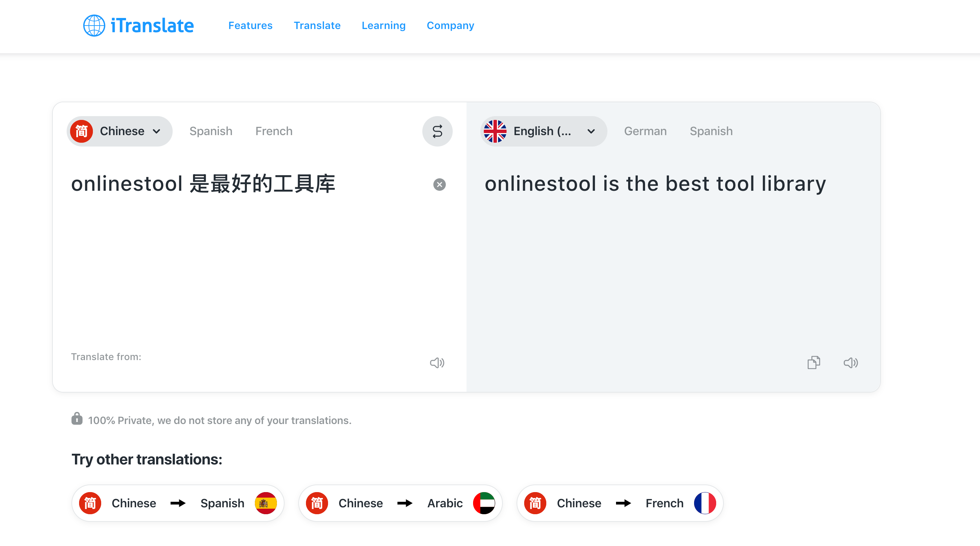Click the UK flag on target language
The image size is (980, 546).
(495, 131)
